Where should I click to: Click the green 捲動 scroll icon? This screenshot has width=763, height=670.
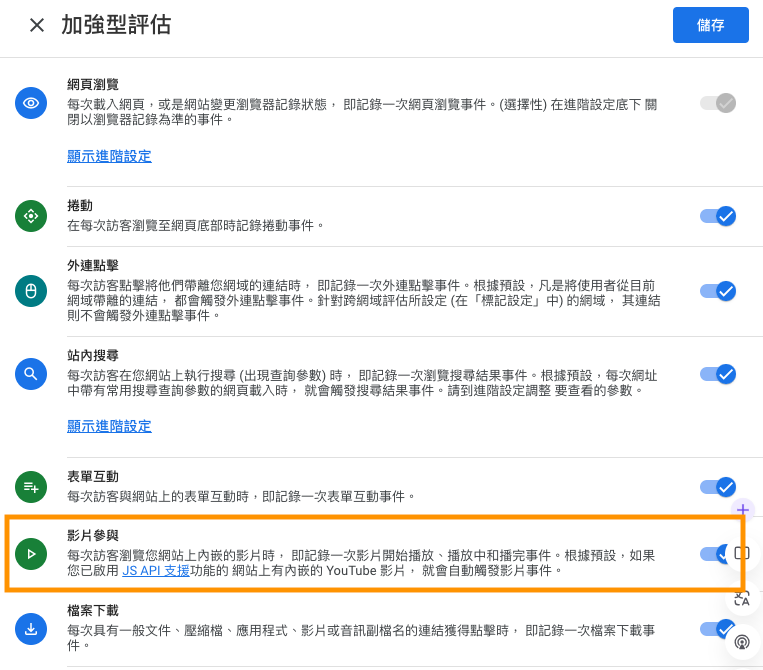tap(31, 216)
